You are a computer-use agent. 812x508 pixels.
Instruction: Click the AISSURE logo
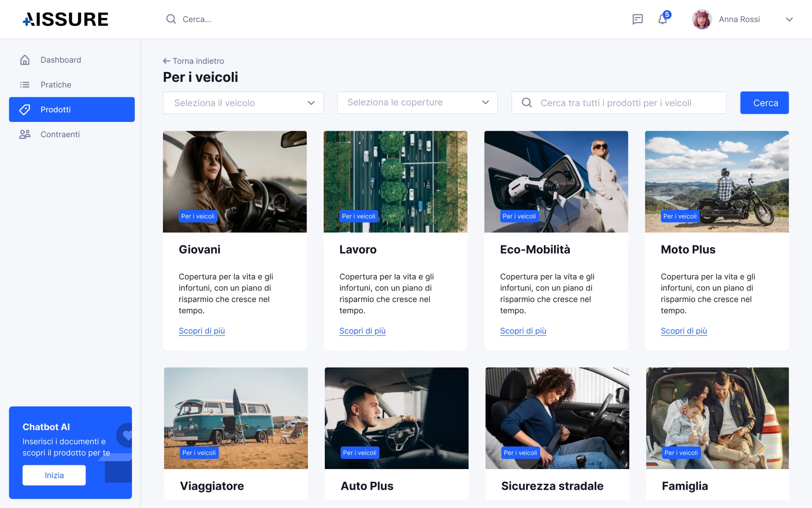(66, 19)
